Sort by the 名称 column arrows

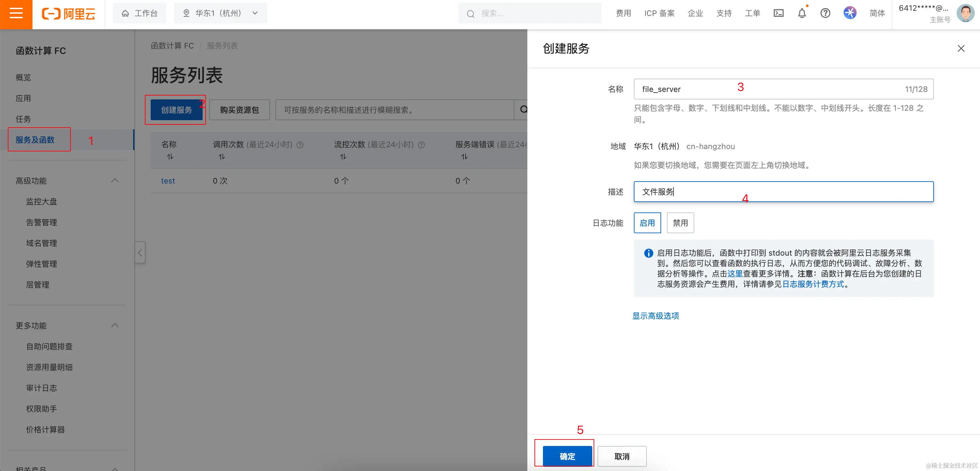click(x=170, y=157)
